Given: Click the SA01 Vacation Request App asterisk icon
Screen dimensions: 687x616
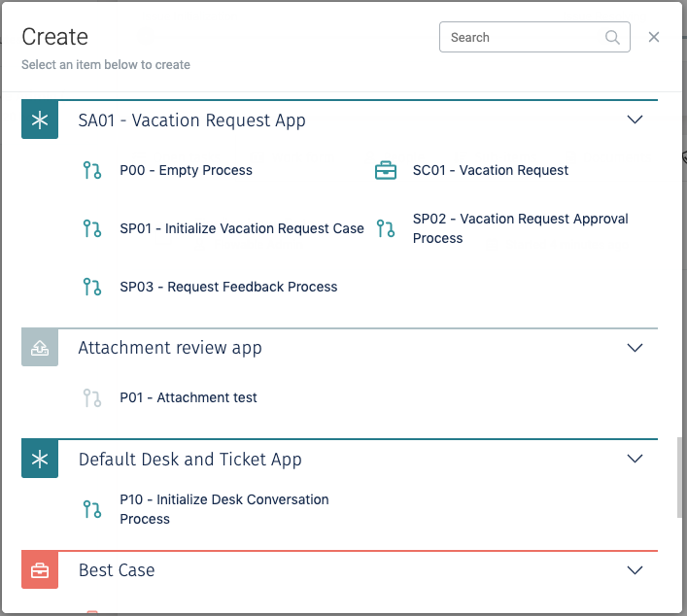Looking at the screenshot, I should point(40,120).
